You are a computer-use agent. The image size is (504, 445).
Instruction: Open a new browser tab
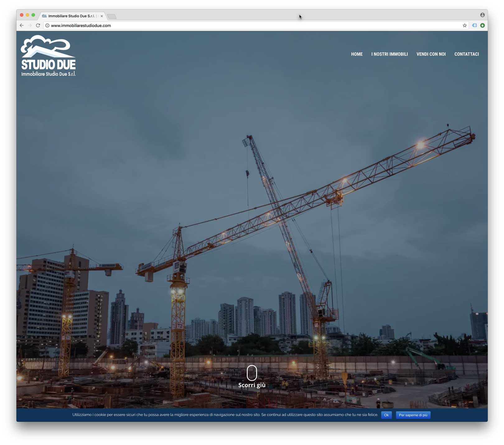pyautogui.click(x=112, y=16)
